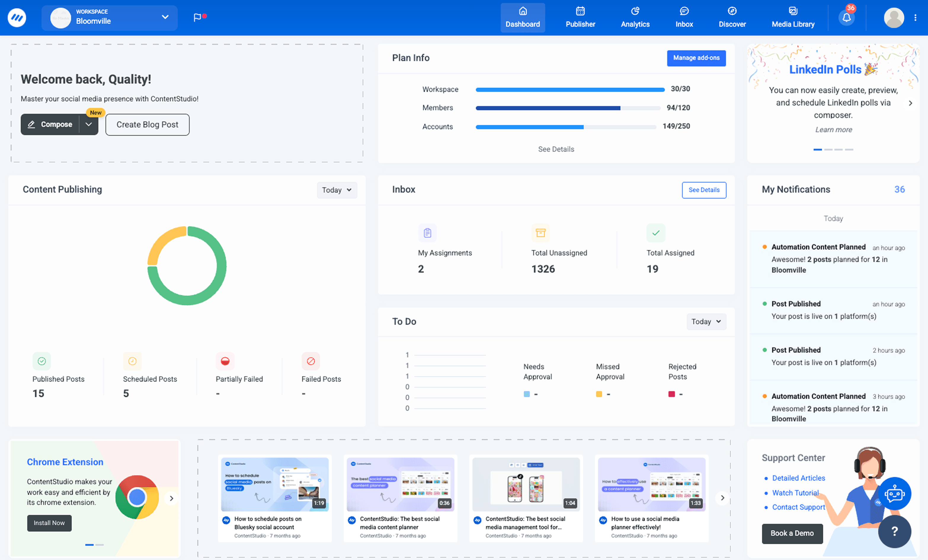Open the Analytics section

[635, 17]
